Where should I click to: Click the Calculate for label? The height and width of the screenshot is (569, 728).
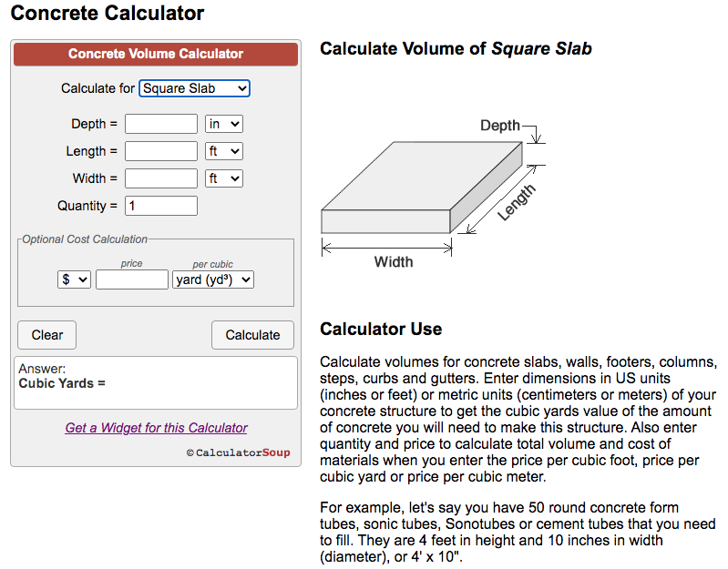coord(98,88)
